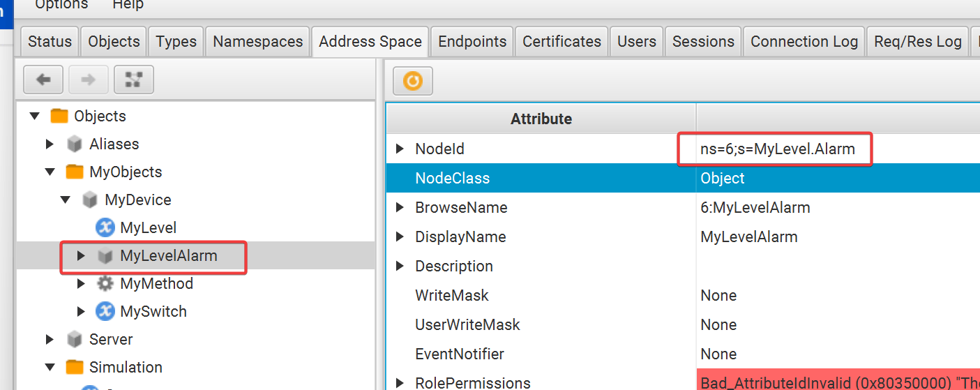Expand the MyLevelAlarm tree node

click(x=81, y=256)
